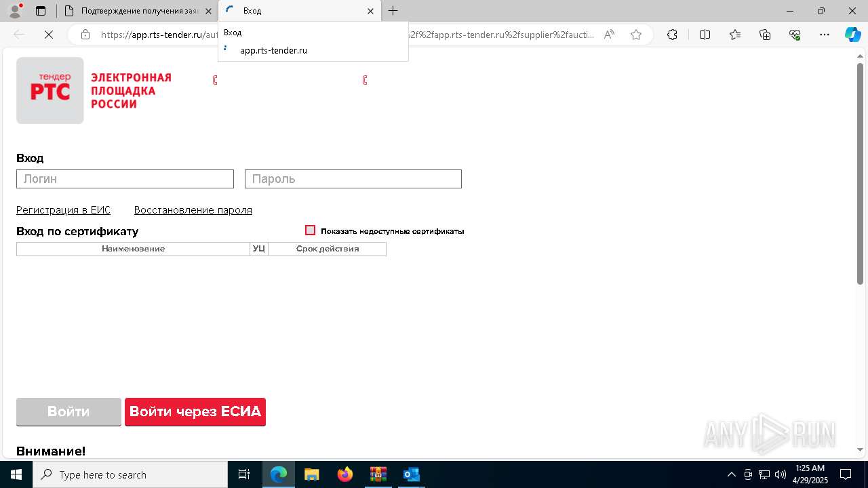Click scrollbar down arrow
The image size is (868, 488).
point(860,449)
